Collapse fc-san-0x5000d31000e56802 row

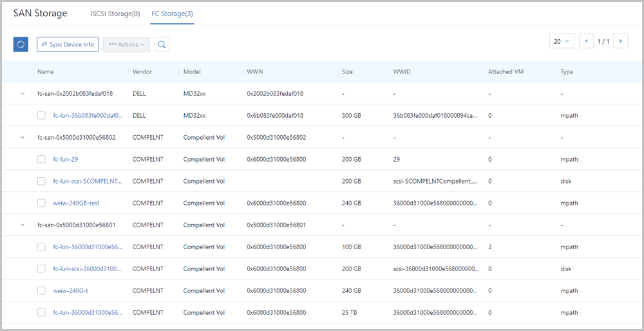23,137
